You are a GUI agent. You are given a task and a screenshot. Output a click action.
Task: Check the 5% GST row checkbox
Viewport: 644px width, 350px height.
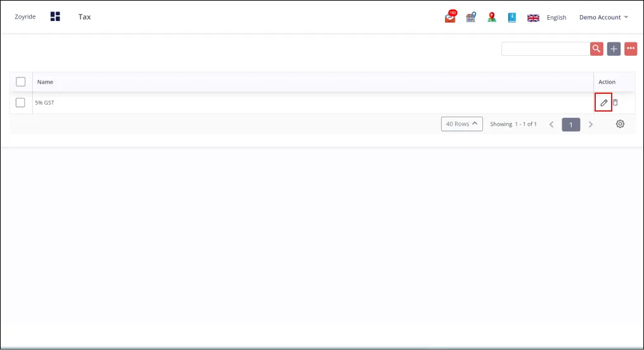20,102
